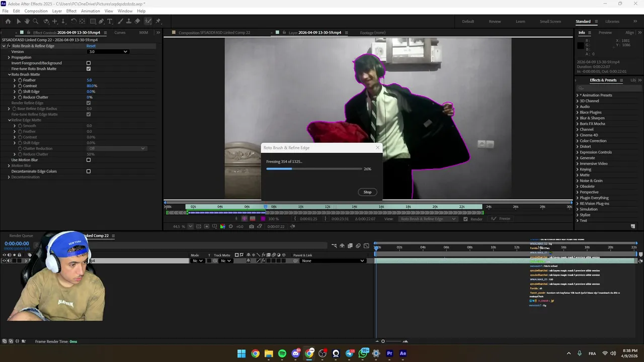Select the Orbit camera tool
644x362 pixels.
(46, 21)
